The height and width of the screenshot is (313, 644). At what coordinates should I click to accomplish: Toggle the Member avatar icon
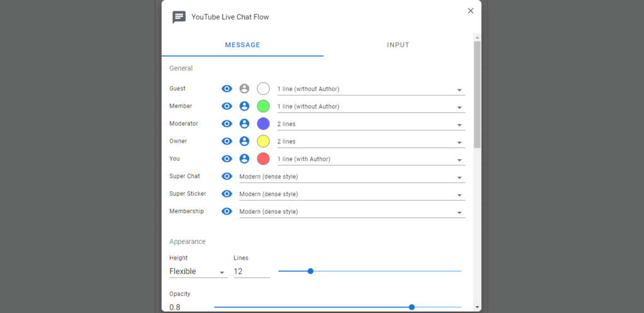245,106
